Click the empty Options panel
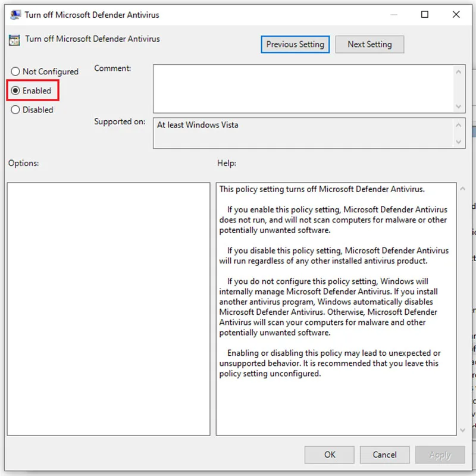 point(108,309)
